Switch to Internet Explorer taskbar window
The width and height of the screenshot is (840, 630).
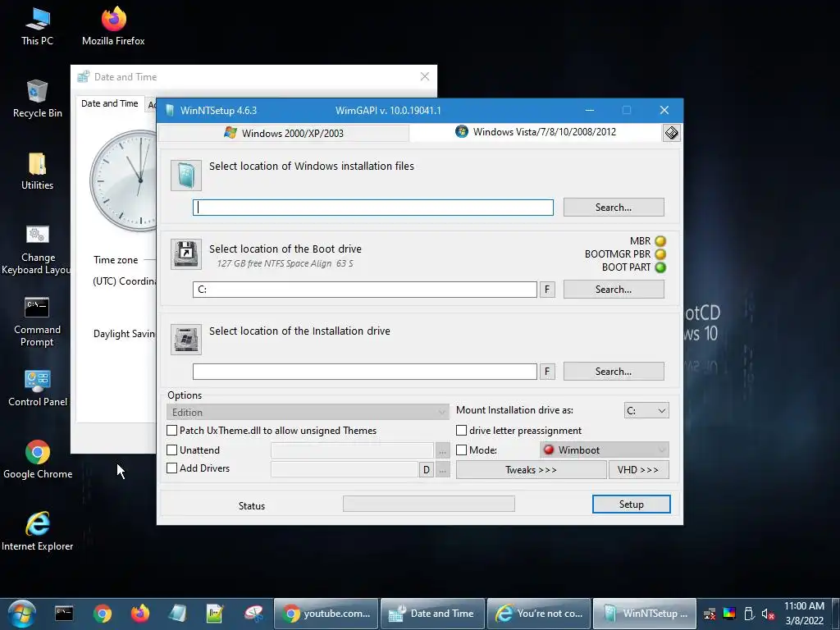pos(539,614)
